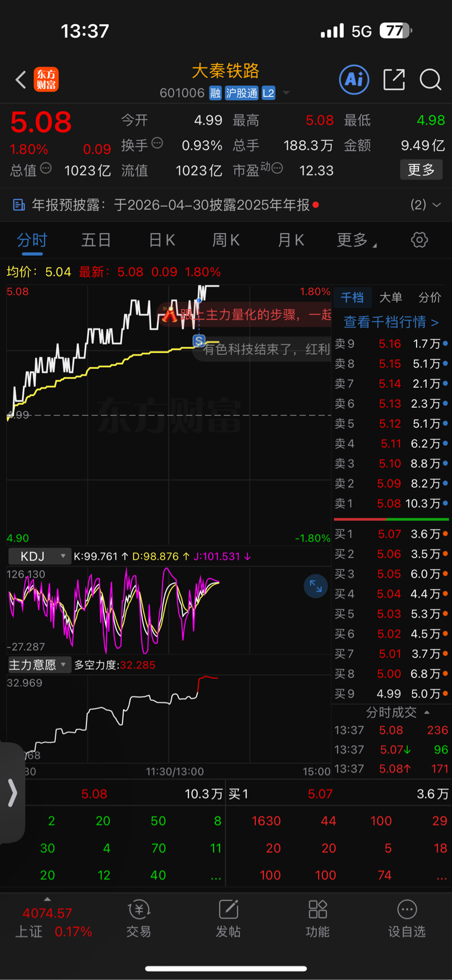
Task: Open the 主力意愿 indicator dropdown
Action: tap(39, 665)
